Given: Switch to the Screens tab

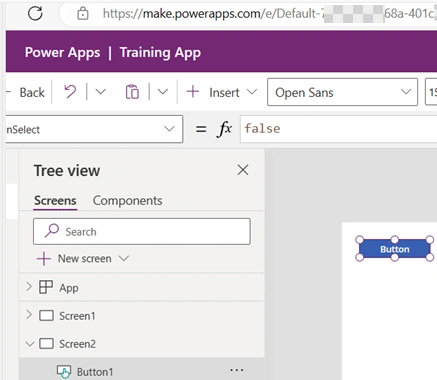Looking at the screenshot, I should [x=55, y=201].
